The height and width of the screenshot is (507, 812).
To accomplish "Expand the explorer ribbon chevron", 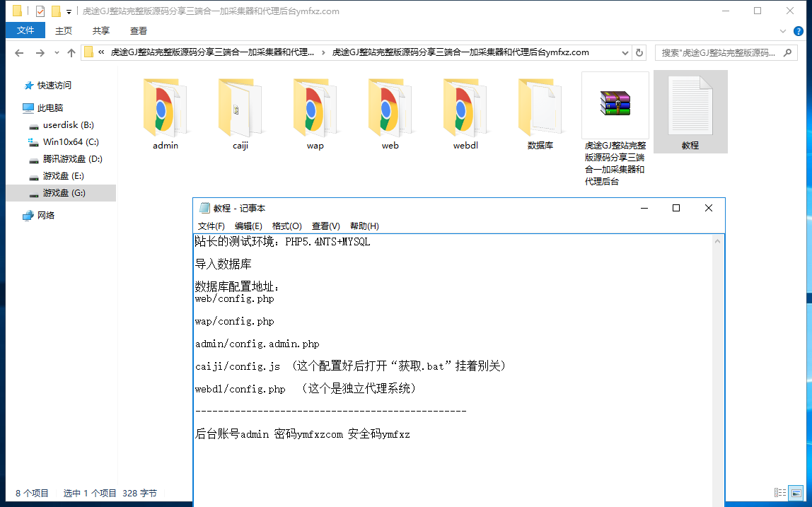I will click(x=782, y=30).
